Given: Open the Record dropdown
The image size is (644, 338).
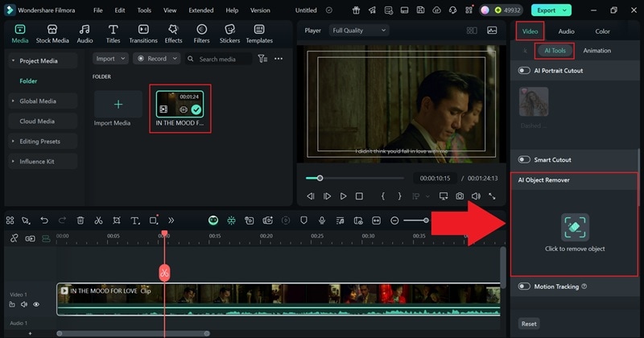Looking at the screenshot, I should [x=157, y=59].
